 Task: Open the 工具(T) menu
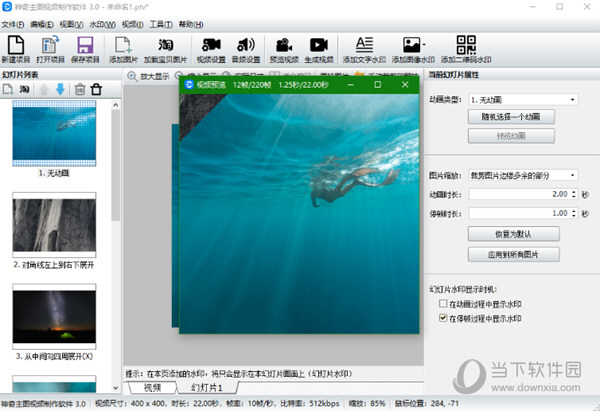pos(161,24)
